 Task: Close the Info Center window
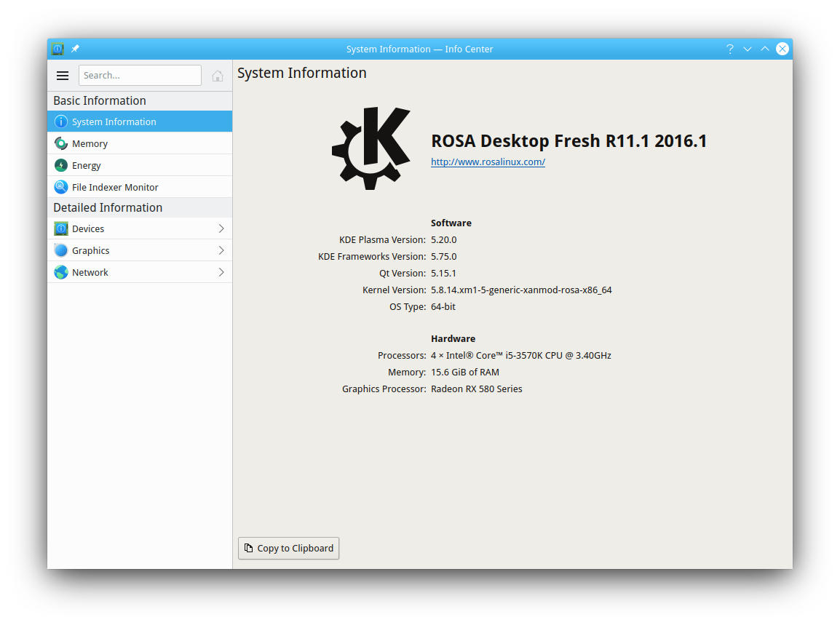(782, 49)
